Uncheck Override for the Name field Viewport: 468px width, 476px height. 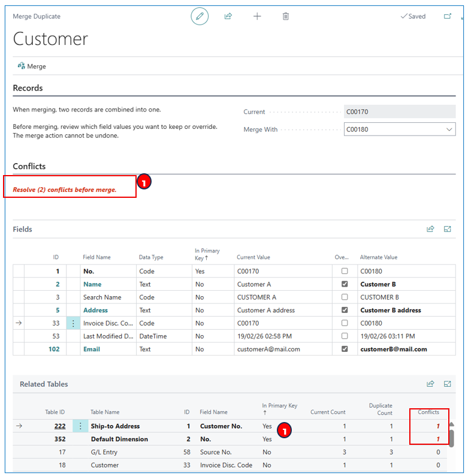[x=345, y=284]
